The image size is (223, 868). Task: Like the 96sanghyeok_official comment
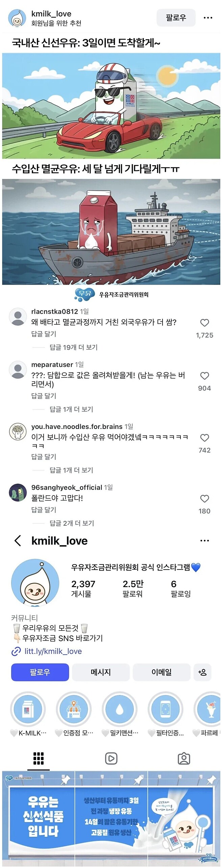204,498
